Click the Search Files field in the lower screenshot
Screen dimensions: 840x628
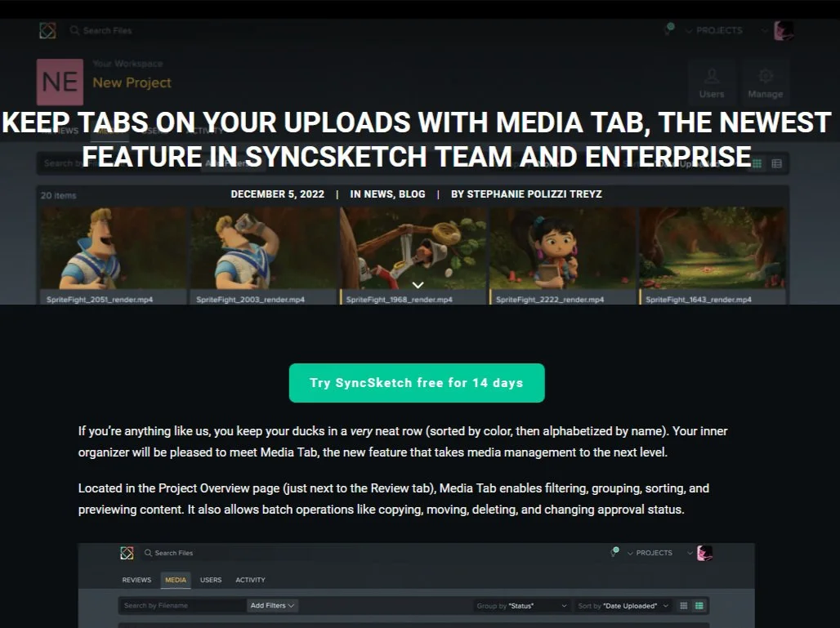173,553
